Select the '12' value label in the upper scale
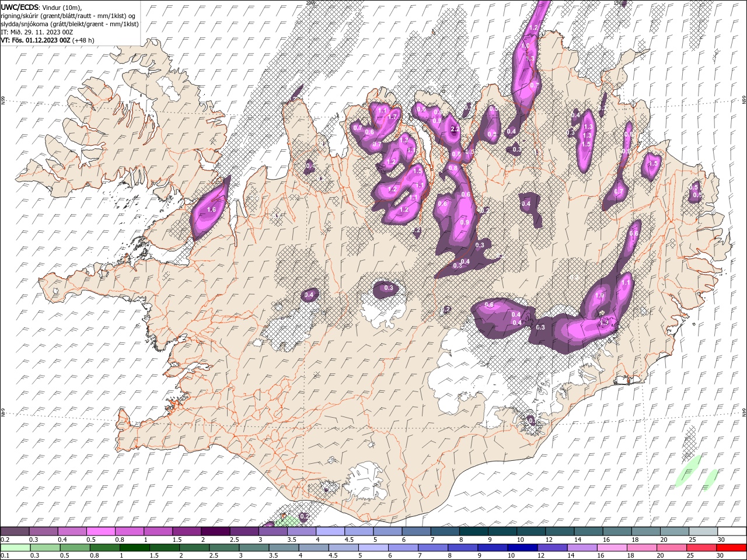The width and height of the screenshot is (747, 560). point(549,540)
